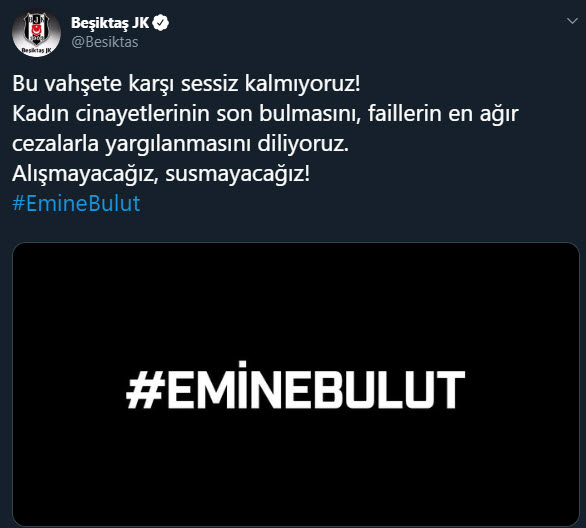Click the word 'kalmıyoruz!' in the tweet
The height and width of the screenshot is (528, 586).
point(302,83)
